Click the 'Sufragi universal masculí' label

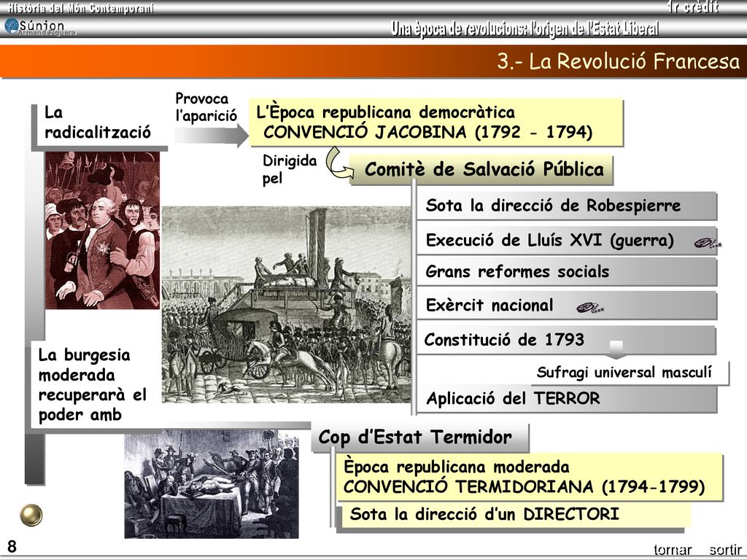click(624, 372)
